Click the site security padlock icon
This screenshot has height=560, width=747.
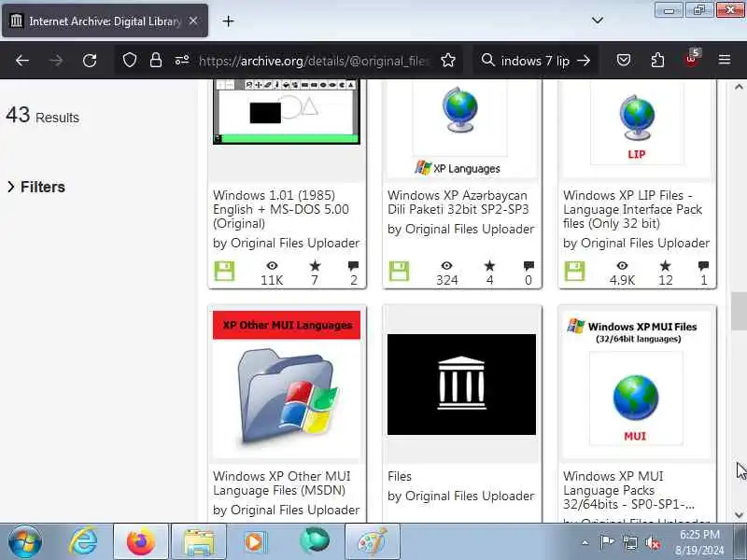(x=156, y=61)
